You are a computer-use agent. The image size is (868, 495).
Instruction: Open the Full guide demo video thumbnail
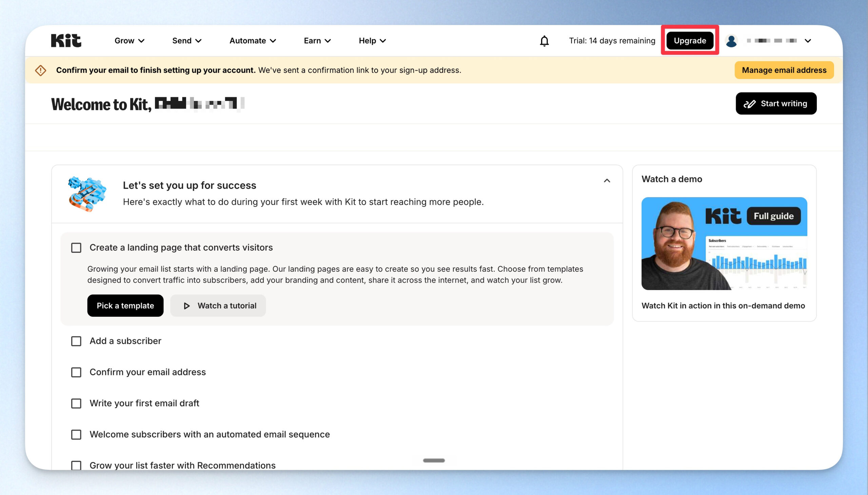click(724, 243)
